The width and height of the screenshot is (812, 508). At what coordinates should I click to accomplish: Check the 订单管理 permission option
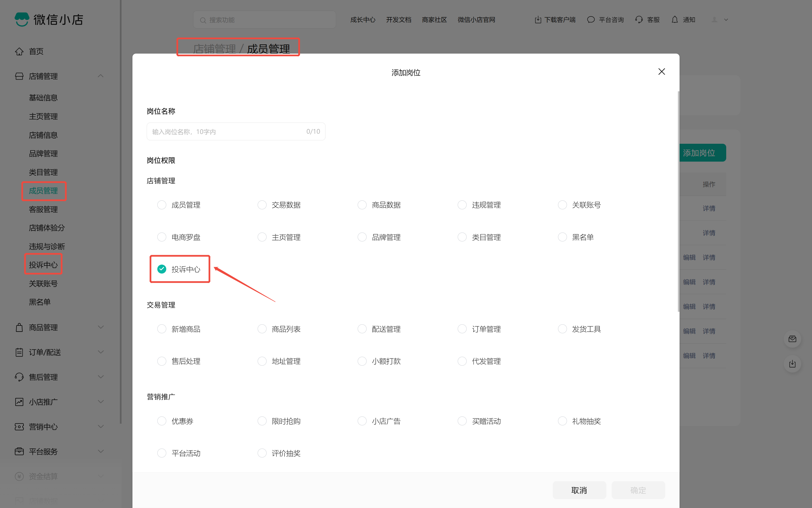click(x=462, y=329)
